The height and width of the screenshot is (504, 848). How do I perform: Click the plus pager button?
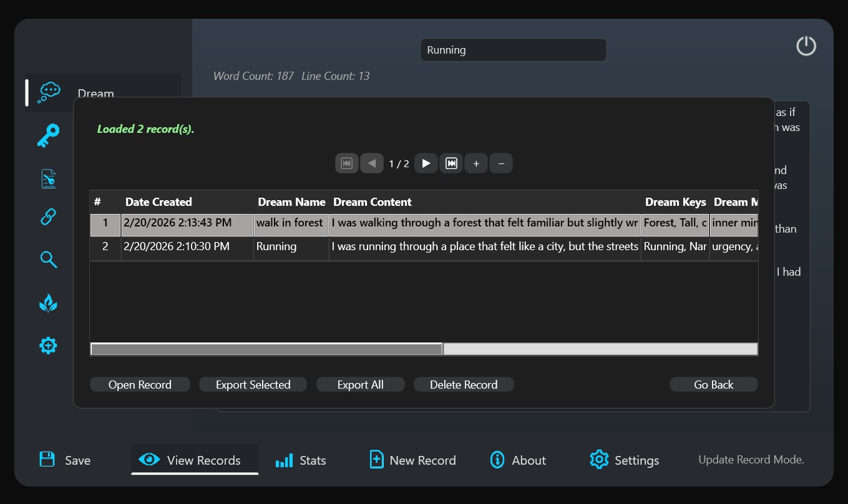[476, 163]
